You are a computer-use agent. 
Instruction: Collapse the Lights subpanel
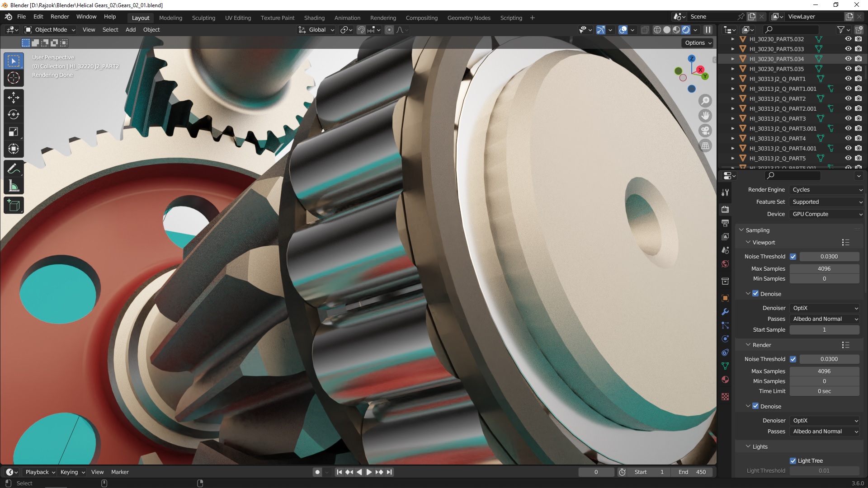pyautogui.click(x=748, y=447)
